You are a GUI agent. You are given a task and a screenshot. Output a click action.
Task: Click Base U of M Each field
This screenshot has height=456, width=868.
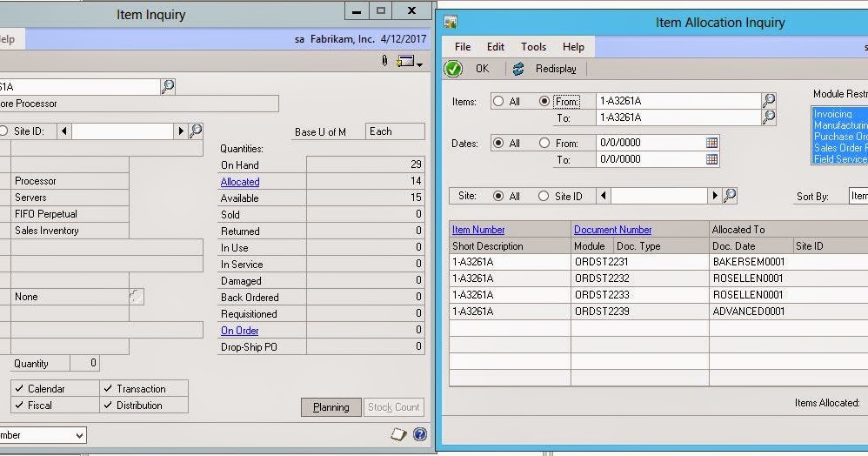(x=395, y=131)
